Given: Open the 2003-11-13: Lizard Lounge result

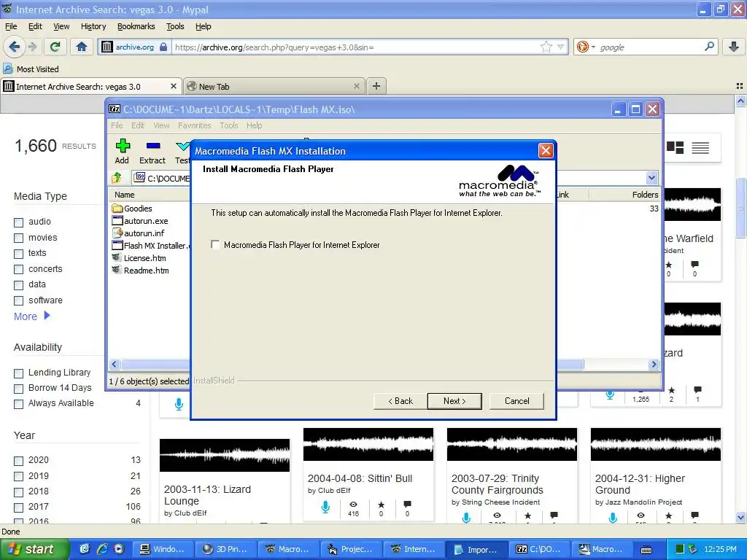Looking at the screenshot, I should click(x=207, y=495).
